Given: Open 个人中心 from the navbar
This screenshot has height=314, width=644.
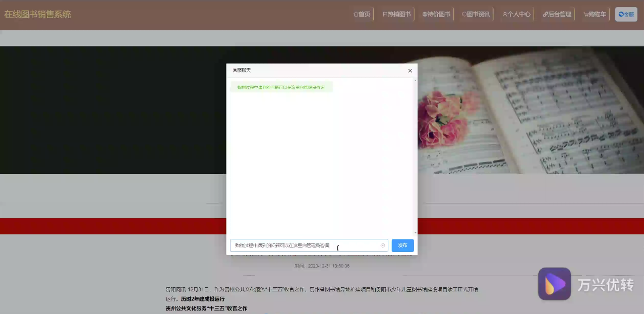Looking at the screenshot, I should click(x=516, y=14).
